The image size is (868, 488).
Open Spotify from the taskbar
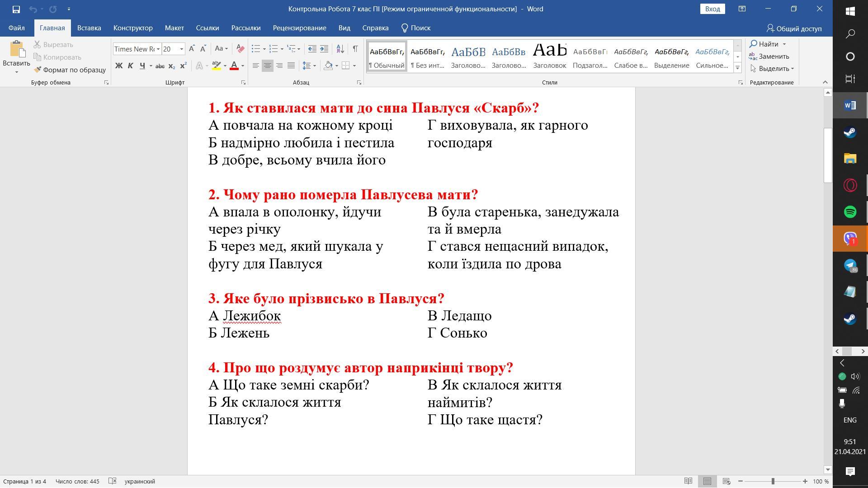(x=850, y=212)
